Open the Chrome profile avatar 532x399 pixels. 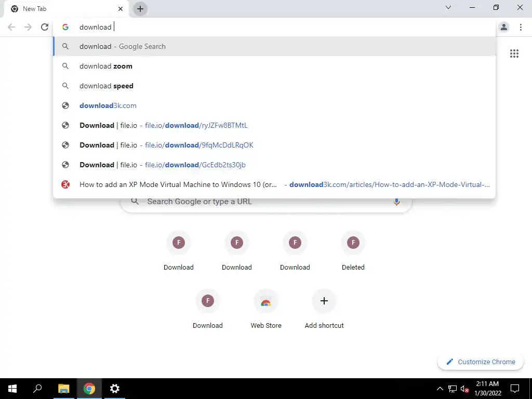coord(504,27)
